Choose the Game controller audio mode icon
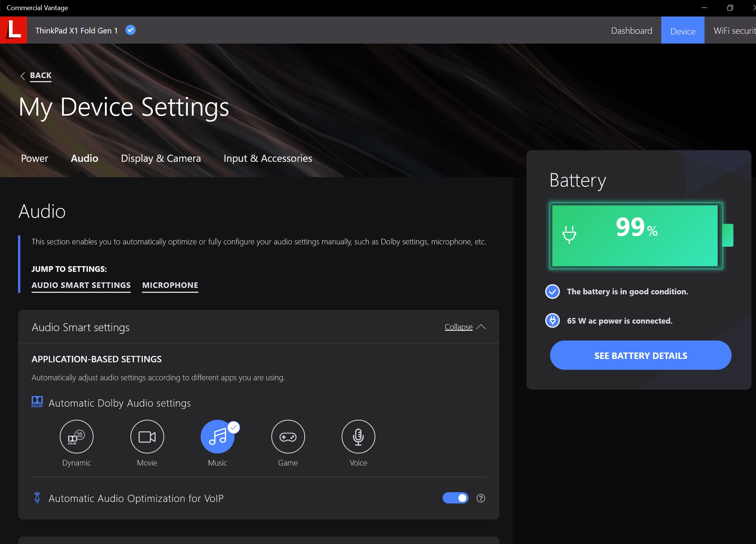This screenshot has width=756, height=544. click(288, 436)
